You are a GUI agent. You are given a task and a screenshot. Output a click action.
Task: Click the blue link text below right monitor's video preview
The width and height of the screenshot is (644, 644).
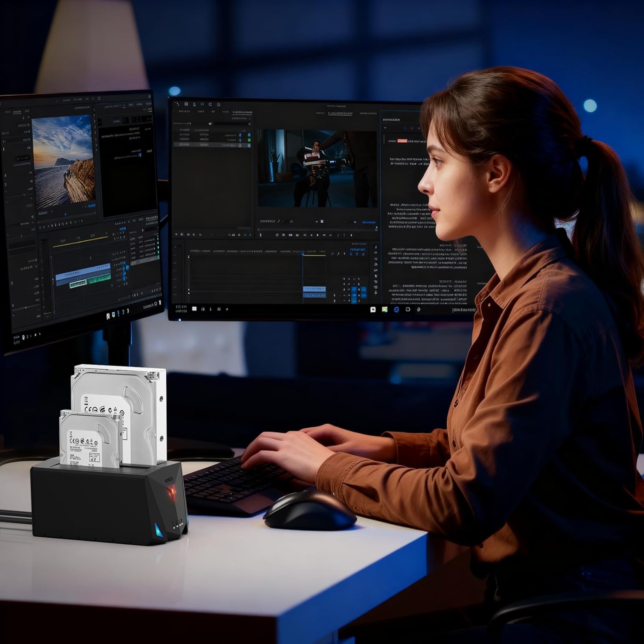coord(368,222)
